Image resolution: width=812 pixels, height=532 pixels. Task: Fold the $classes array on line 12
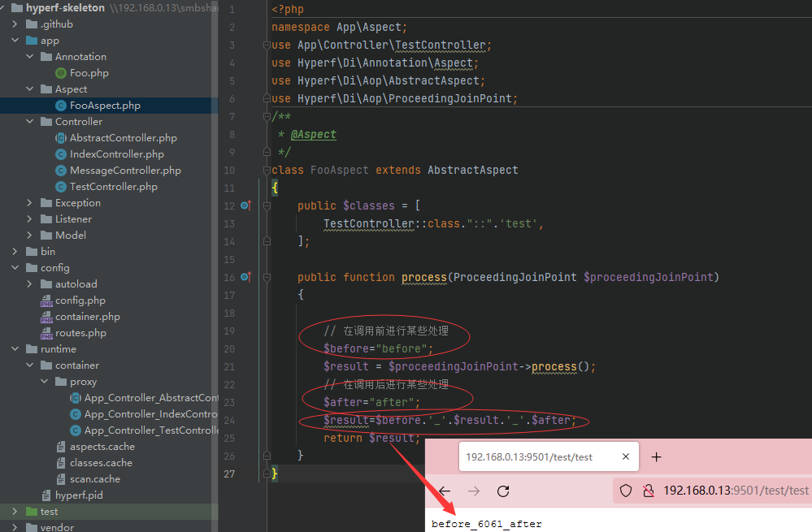pos(267,205)
